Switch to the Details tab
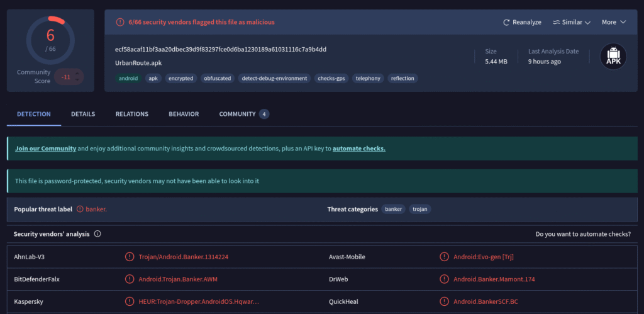644x314 pixels. point(83,114)
